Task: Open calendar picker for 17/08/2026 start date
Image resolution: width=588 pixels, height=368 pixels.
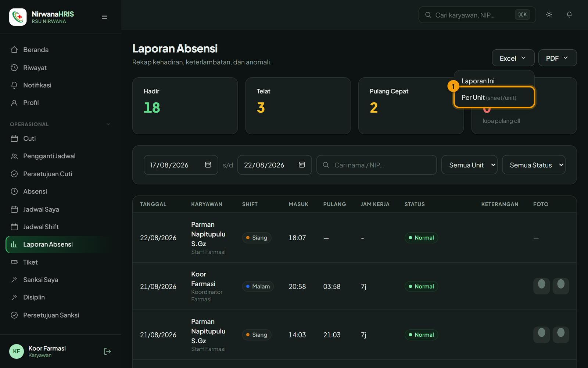Action: [208, 165]
